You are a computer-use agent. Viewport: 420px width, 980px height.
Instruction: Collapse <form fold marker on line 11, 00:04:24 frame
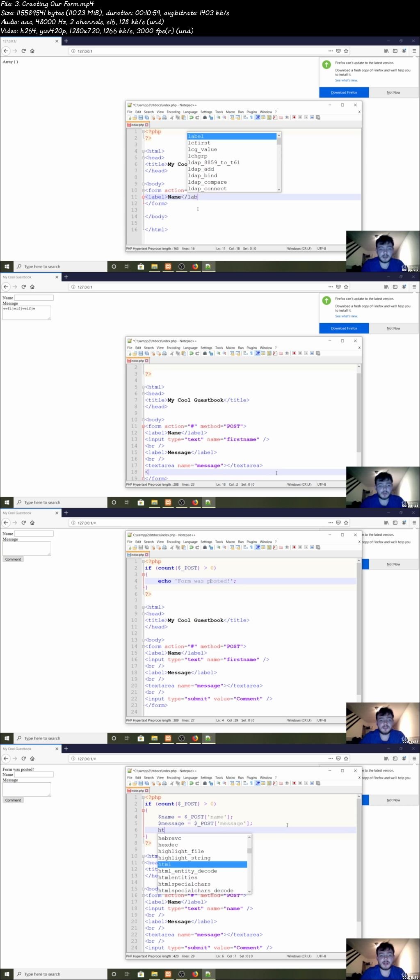[x=143, y=427]
